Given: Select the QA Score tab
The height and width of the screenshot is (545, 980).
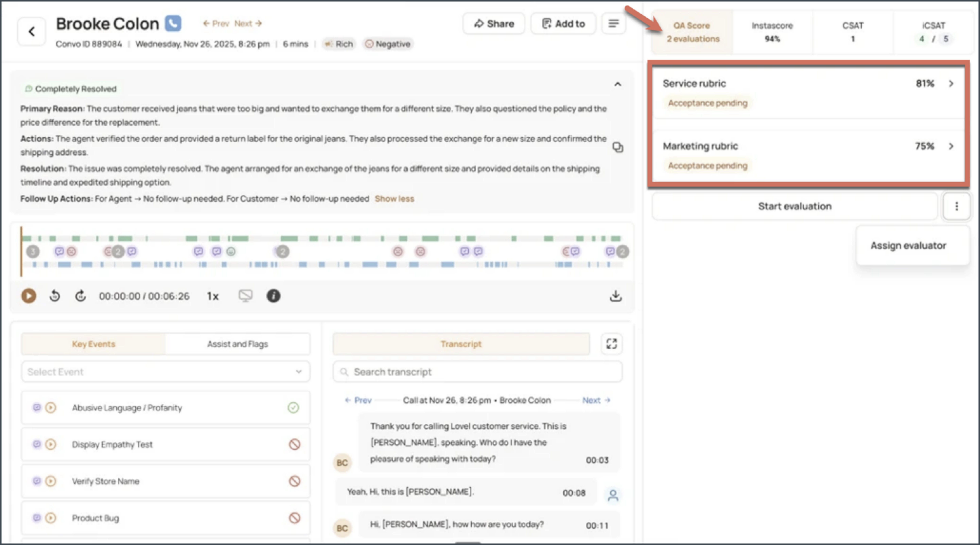Looking at the screenshot, I should 692,32.
